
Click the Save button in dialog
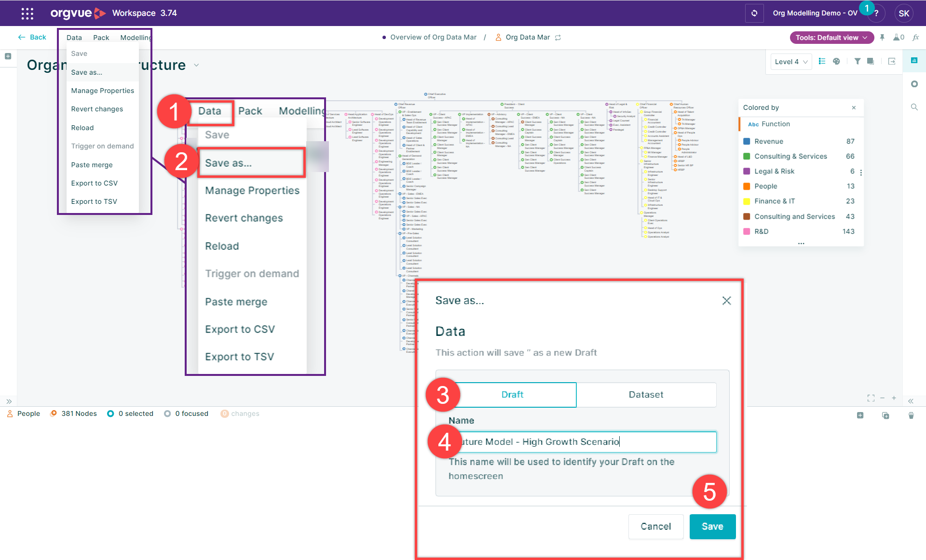pos(712,526)
